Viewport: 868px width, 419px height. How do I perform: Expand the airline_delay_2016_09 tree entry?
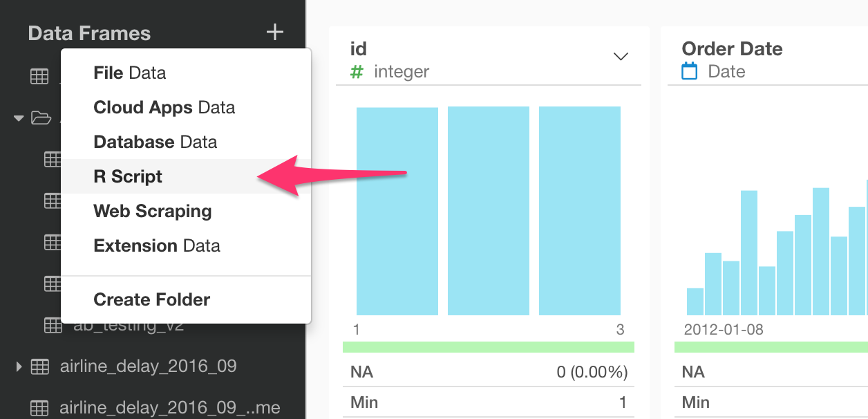coord(17,367)
